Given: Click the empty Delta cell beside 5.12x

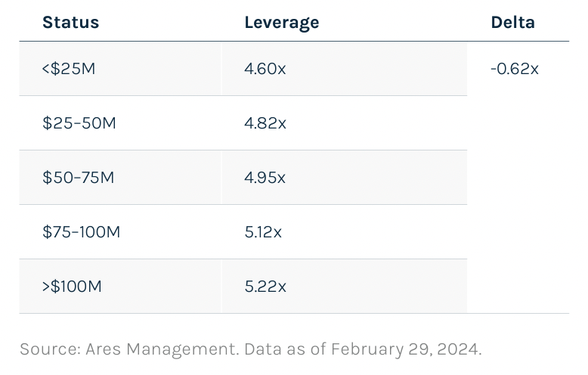Looking at the screenshot, I should pyautogui.click(x=518, y=232).
